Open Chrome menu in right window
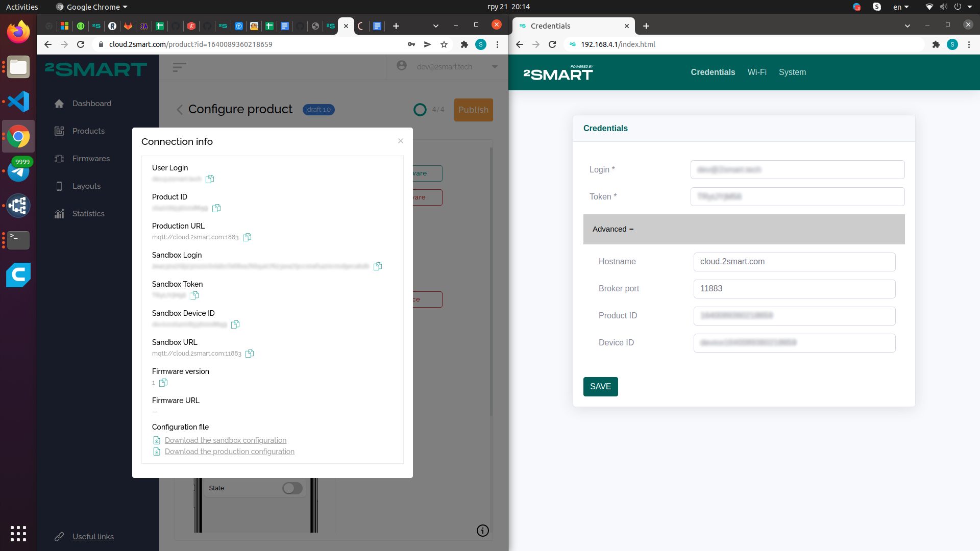This screenshot has height=551, width=980. coord(969,44)
